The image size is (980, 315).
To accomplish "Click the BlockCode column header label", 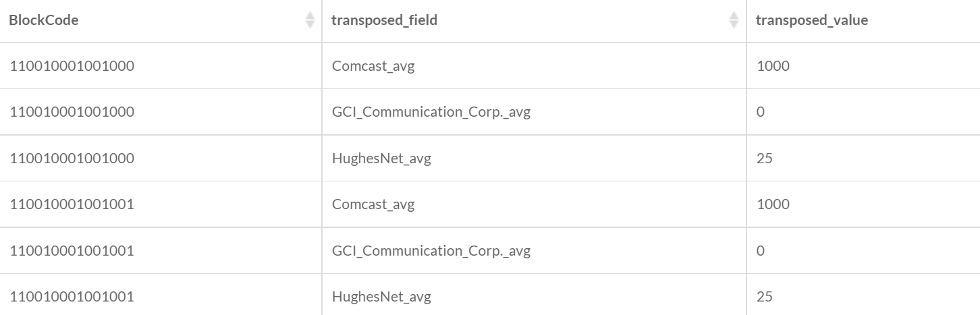I will tap(44, 20).
